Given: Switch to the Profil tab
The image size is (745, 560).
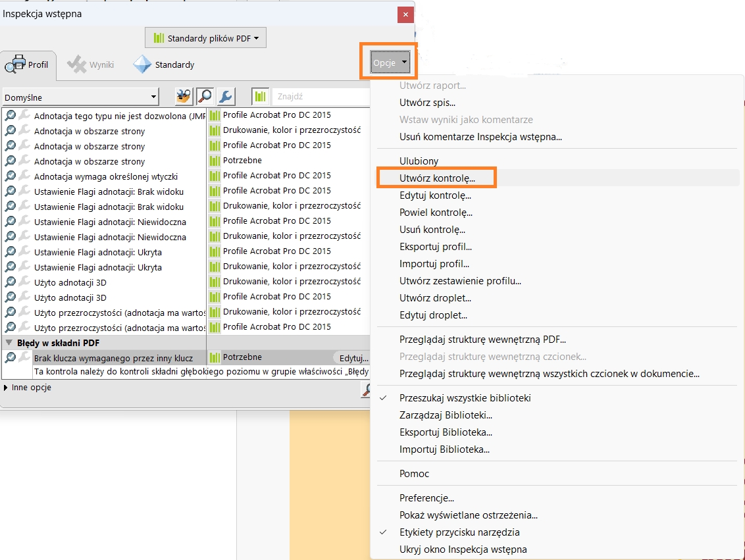Looking at the screenshot, I should 28,65.
